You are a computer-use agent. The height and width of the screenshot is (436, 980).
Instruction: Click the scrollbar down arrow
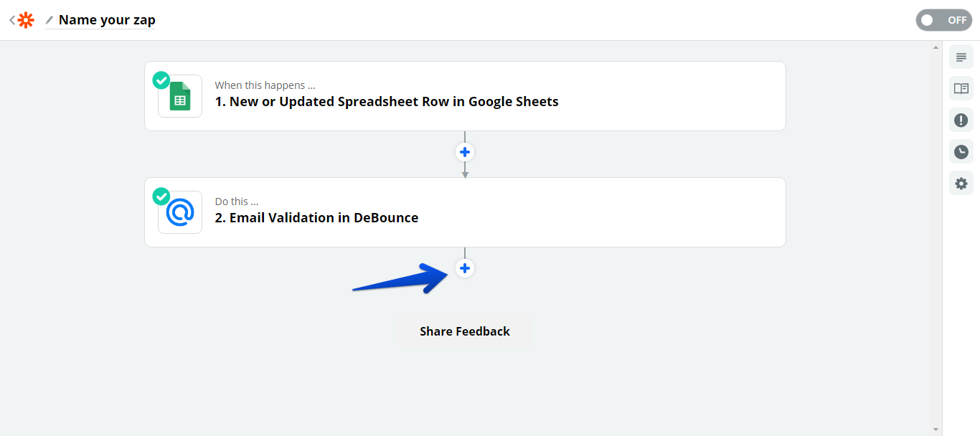(x=936, y=430)
